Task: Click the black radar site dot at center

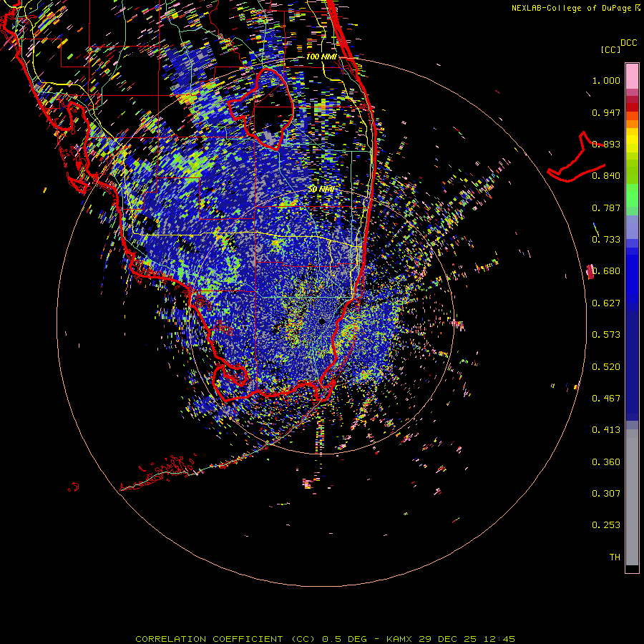Action: click(x=322, y=321)
